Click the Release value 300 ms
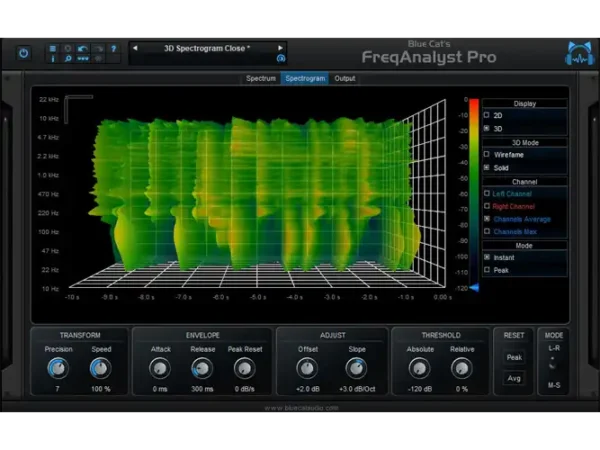The image size is (600, 450). [202, 389]
